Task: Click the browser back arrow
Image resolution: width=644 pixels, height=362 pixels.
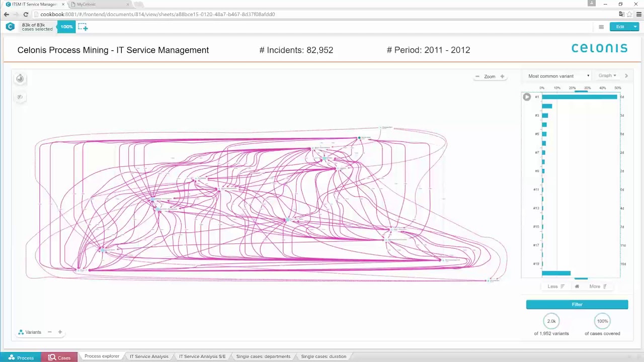Action: point(7,15)
